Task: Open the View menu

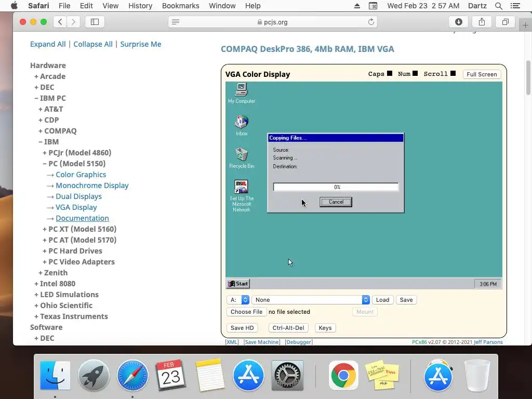Action: click(110, 6)
